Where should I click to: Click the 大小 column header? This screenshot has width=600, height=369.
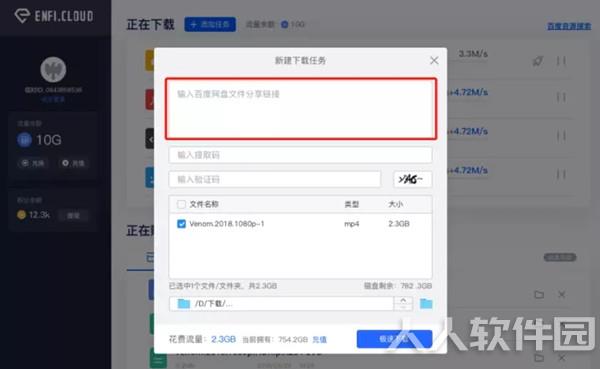tap(396, 204)
